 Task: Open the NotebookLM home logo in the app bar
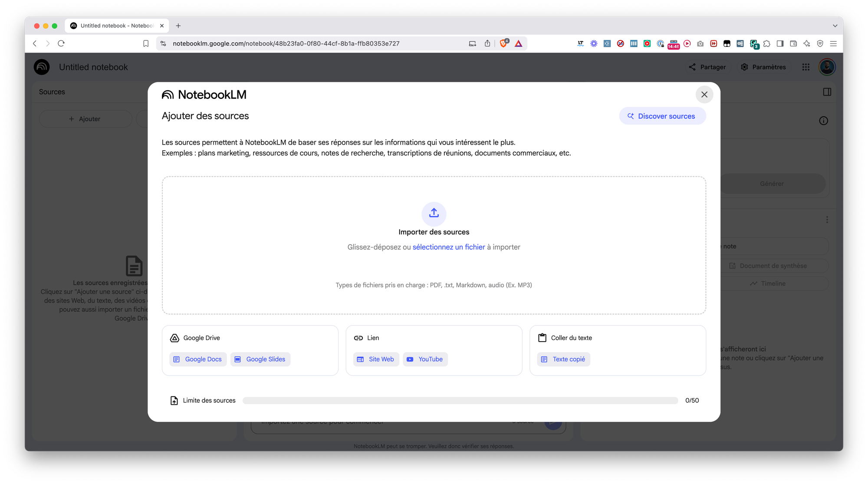click(x=42, y=67)
